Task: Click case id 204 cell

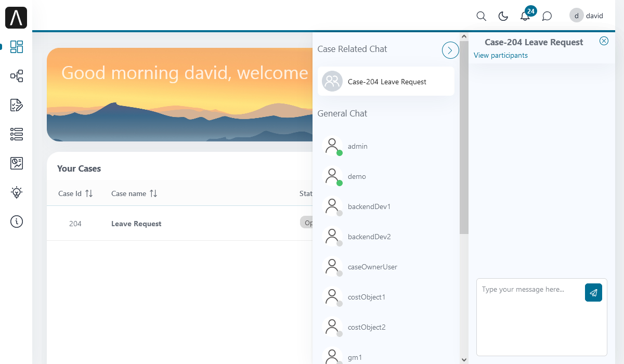Action: tap(75, 224)
